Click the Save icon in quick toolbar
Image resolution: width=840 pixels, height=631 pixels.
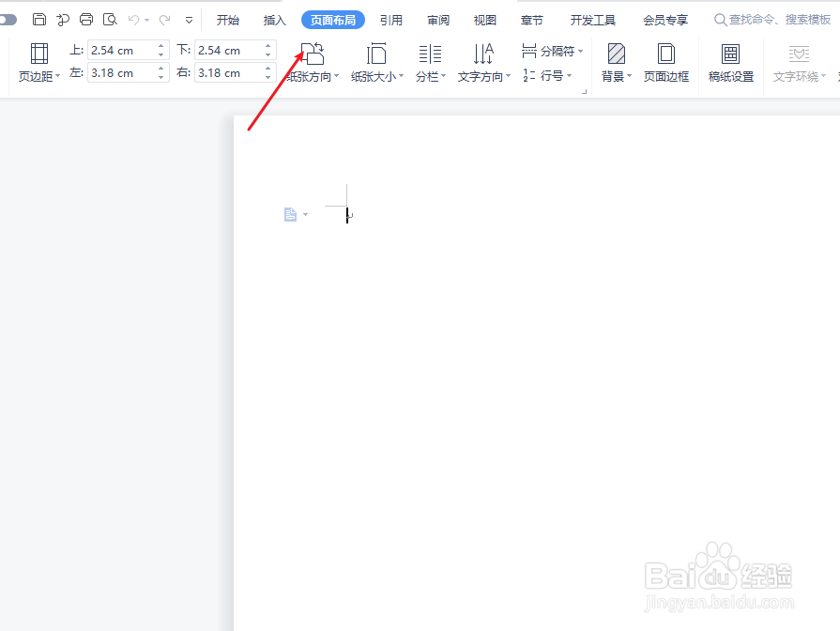coord(39,20)
